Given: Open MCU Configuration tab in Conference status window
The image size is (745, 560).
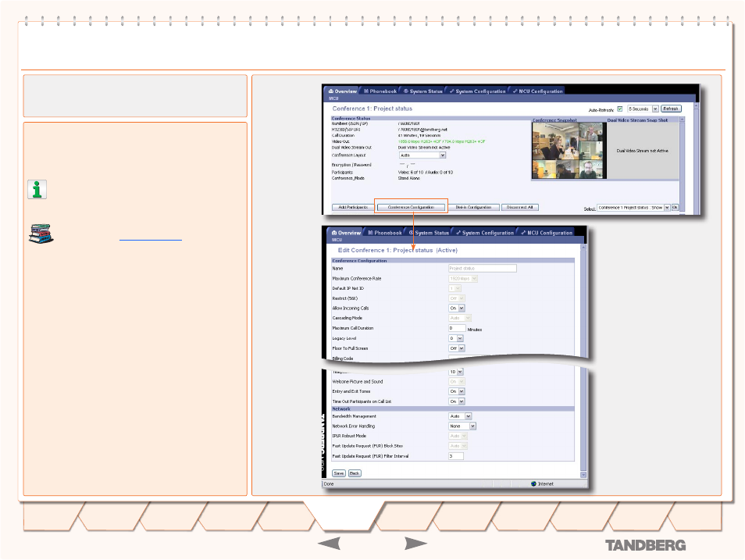Looking at the screenshot, I should point(537,91).
